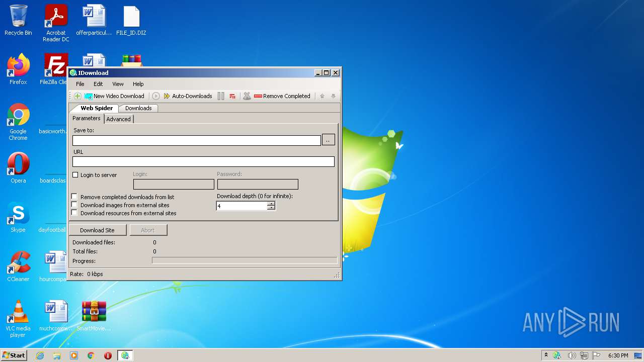The width and height of the screenshot is (644, 362).
Task: Click New Video Download toolbar button
Action: [x=115, y=96]
